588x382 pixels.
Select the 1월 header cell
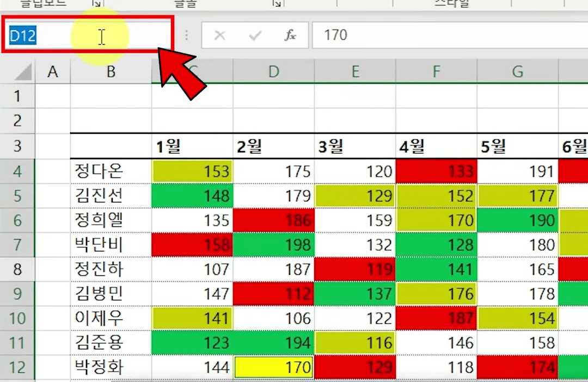pos(192,146)
